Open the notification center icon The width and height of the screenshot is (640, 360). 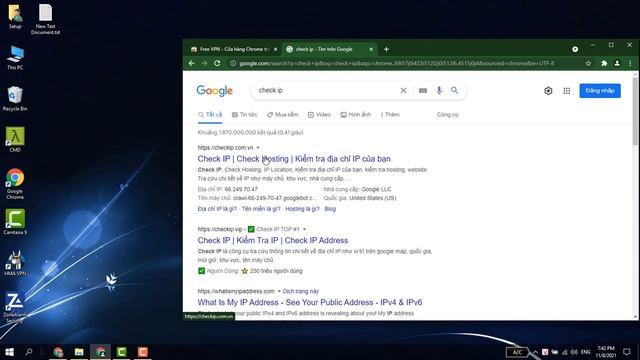coord(627,352)
